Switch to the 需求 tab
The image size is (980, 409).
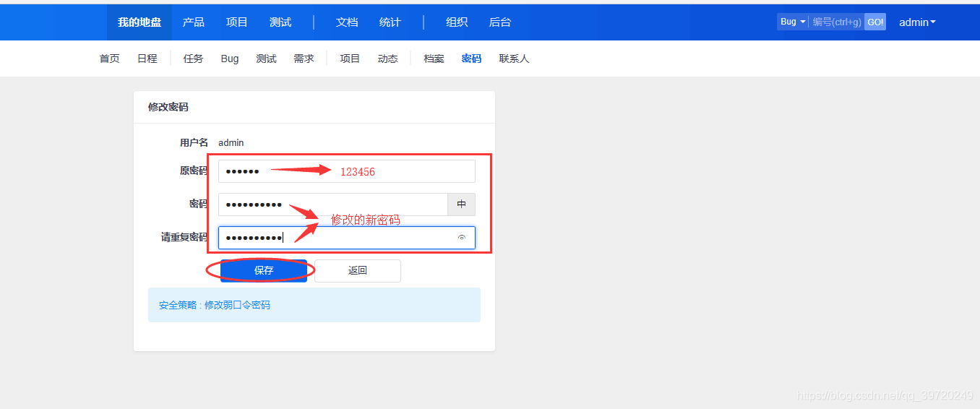[304, 59]
